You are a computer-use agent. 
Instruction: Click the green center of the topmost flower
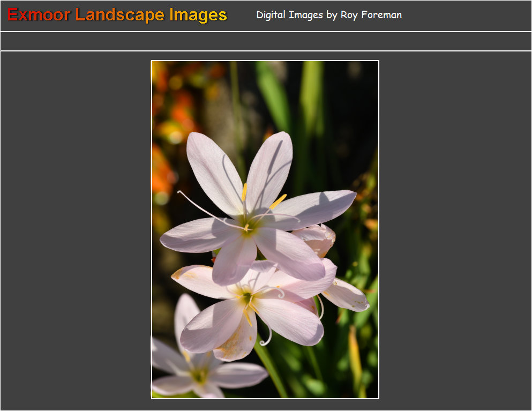(x=248, y=224)
